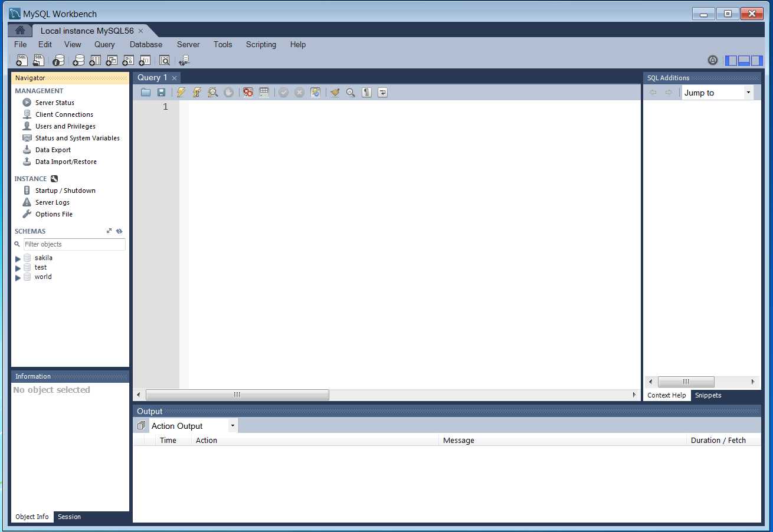773x532 pixels.
Task: Toggle invisible characters pilcrow icon
Action: tap(366, 93)
